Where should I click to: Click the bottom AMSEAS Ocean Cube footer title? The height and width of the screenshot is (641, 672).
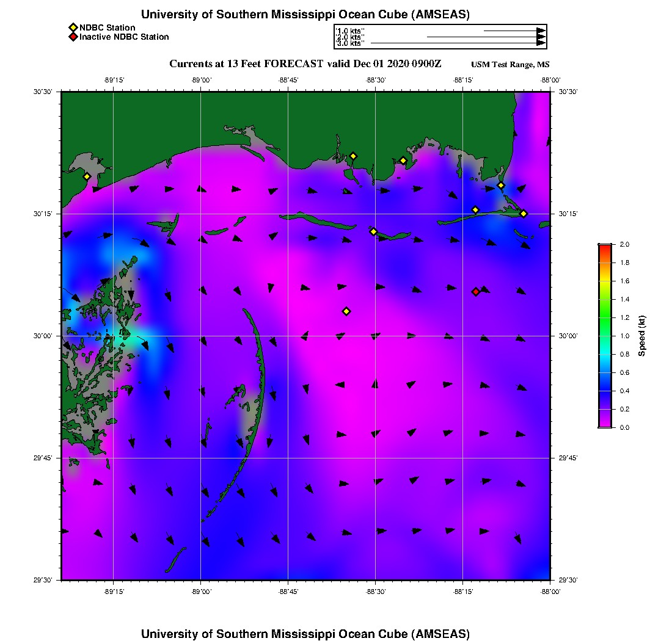[x=305, y=633]
